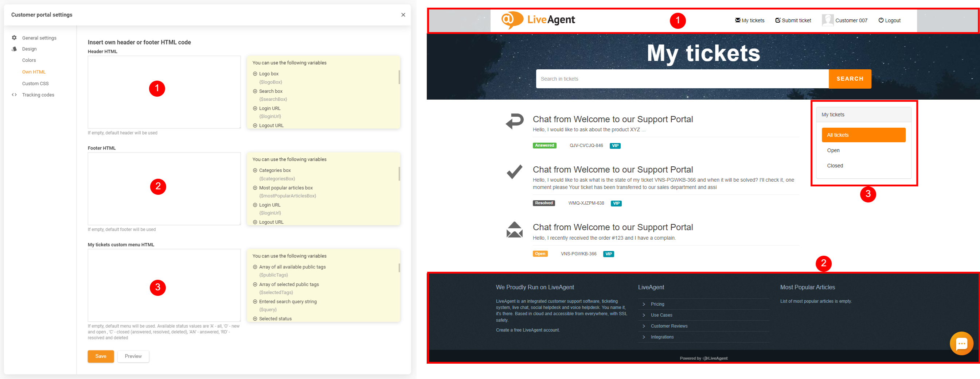Viewport: 980px width, 379px height.
Task: Insert the Logo box variable plus icon
Action: pyautogui.click(x=255, y=74)
